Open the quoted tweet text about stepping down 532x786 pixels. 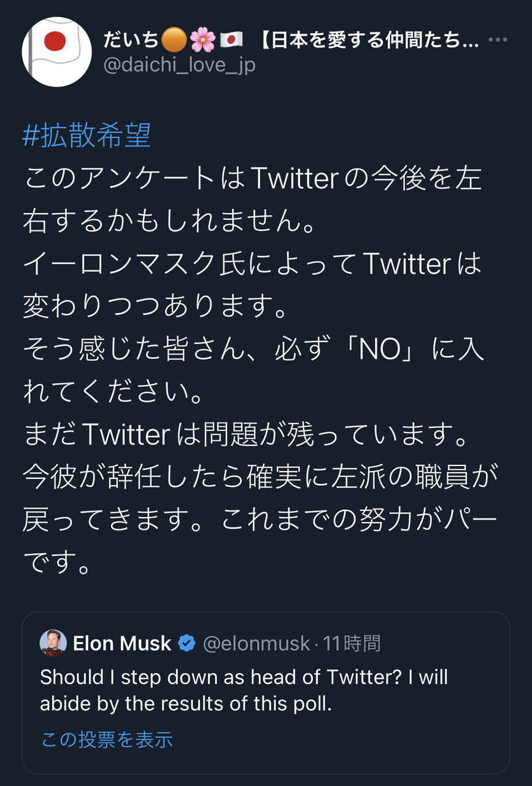tap(244, 690)
